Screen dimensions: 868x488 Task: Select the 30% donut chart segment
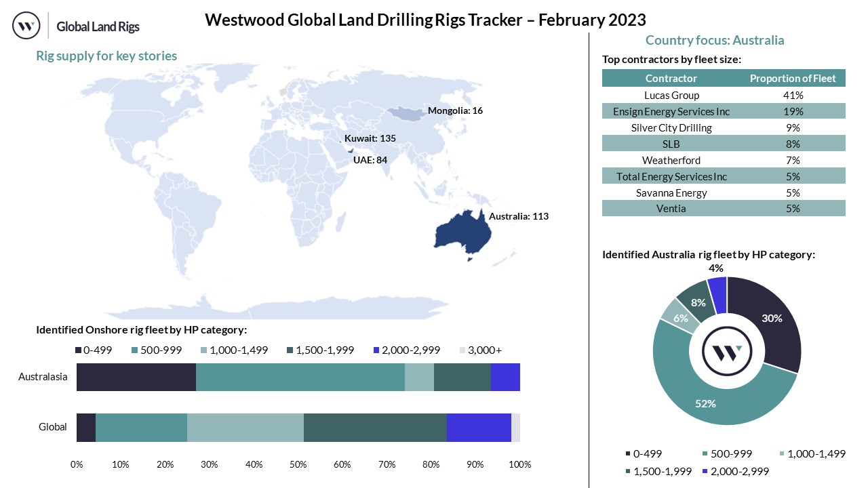(771, 319)
